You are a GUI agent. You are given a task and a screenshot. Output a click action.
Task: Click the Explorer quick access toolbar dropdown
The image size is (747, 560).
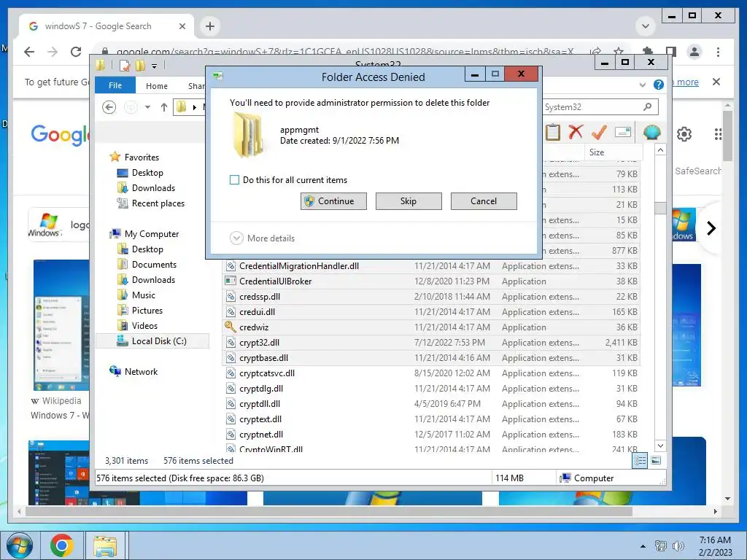[155, 66]
